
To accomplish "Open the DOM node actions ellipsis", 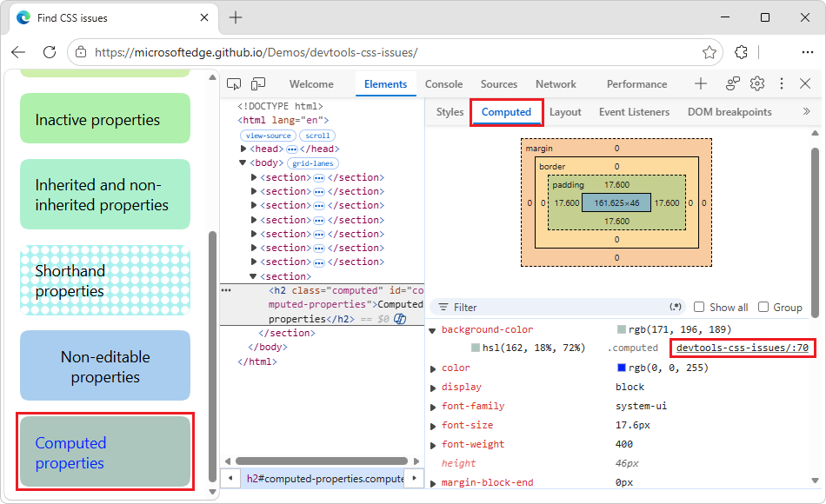I will pos(226,290).
